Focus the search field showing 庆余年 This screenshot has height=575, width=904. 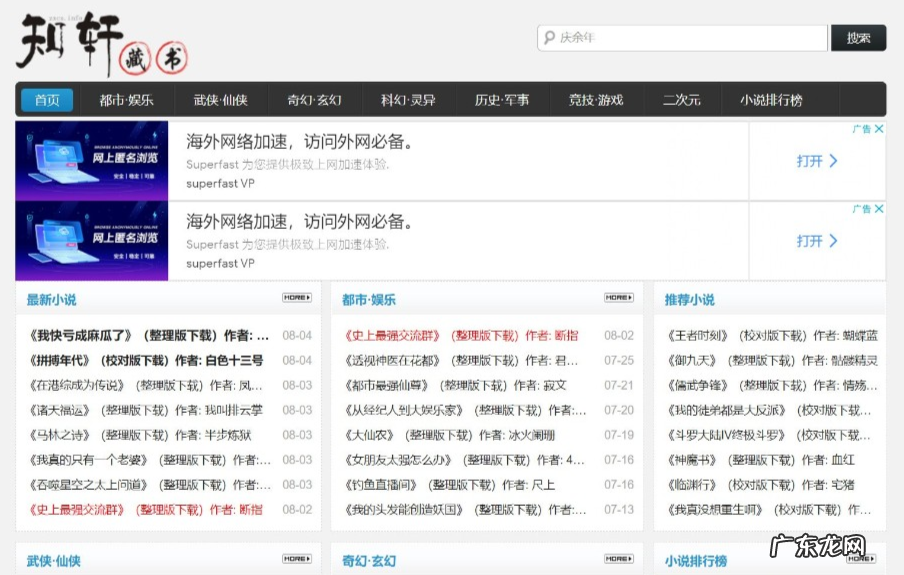point(683,37)
